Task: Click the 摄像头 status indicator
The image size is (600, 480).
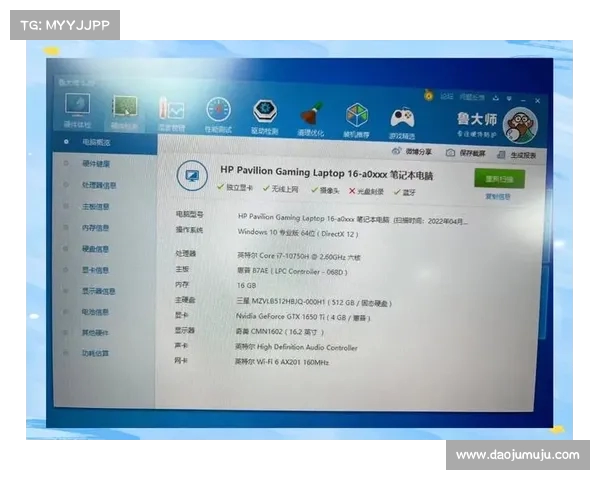Action: [325, 190]
